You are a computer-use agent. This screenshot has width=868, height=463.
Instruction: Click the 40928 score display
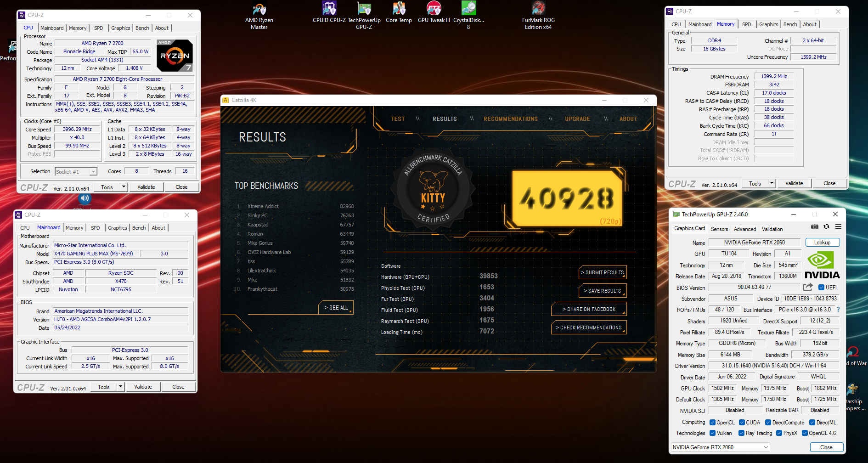pos(567,198)
